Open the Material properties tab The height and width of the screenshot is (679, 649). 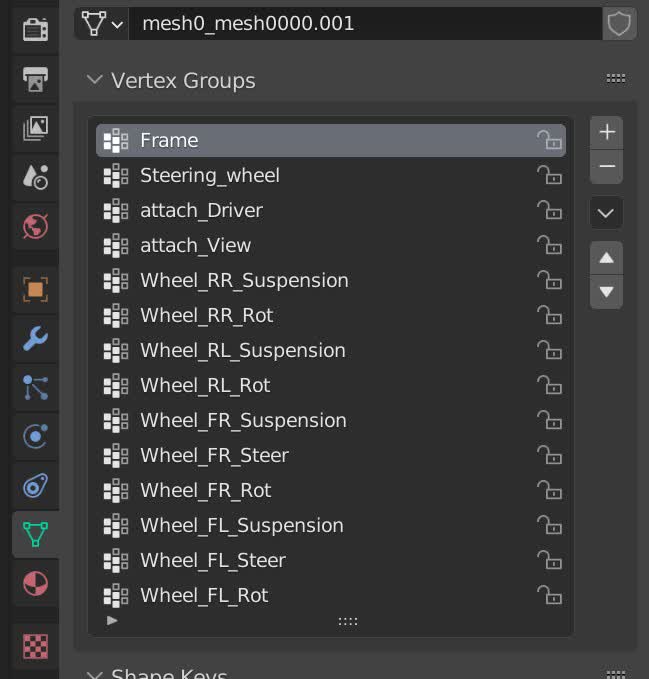[x=35, y=583]
